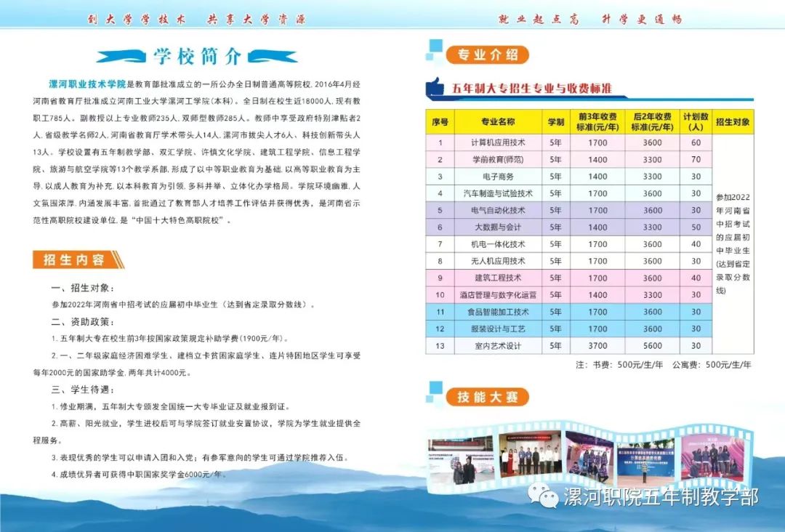
Task: Select the 招生内容 orange label
Action: click(x=76, y=259)
